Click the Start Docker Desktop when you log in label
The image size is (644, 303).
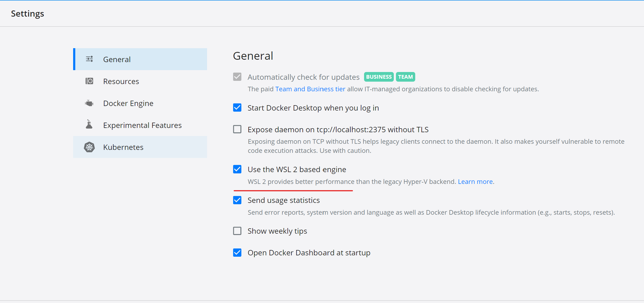pos(313,108)
